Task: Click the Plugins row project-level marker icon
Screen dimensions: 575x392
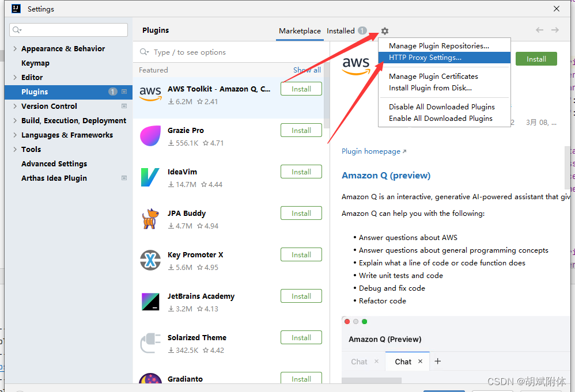Action: (124, 92)
